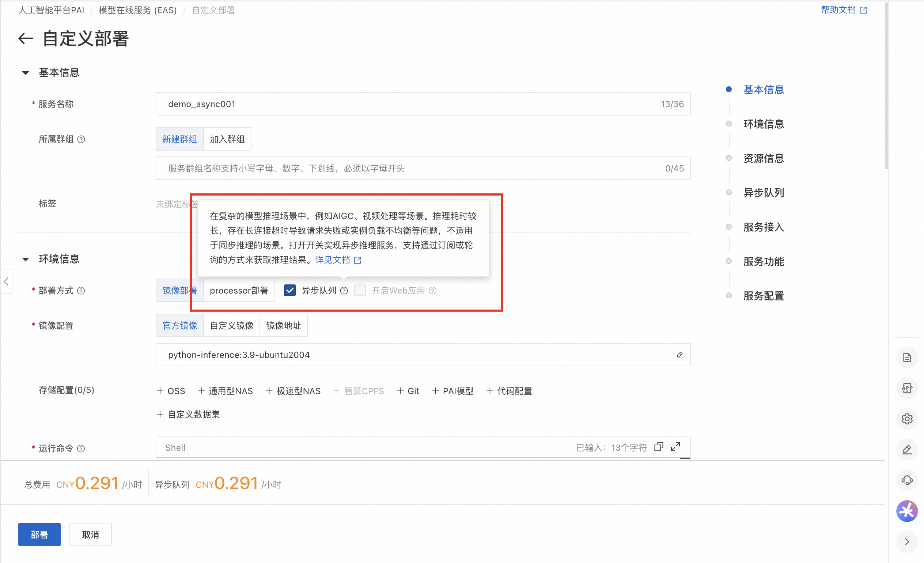The image size is (924, 563).
Task: Expand the left panel with chevron tab
Action: [x=6, y=281]
